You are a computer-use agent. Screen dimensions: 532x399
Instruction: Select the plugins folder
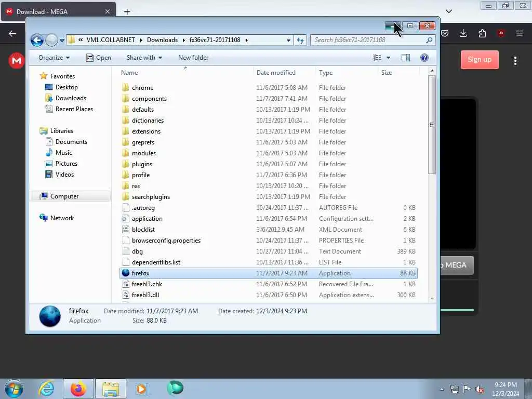(142, 164)
